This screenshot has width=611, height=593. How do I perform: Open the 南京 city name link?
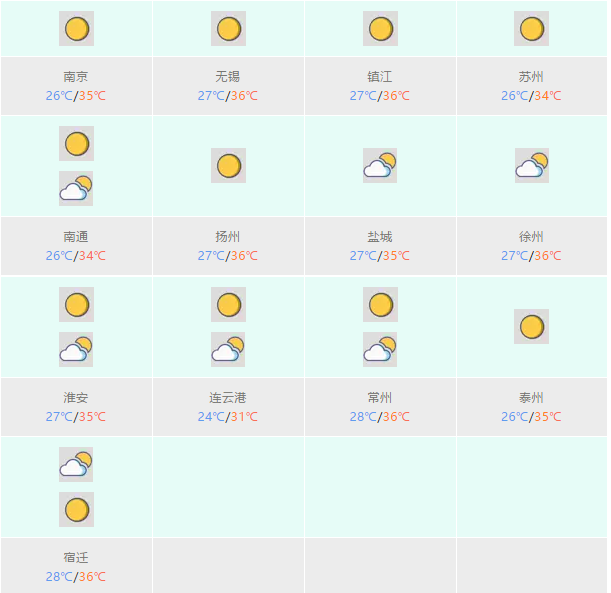[x=76, y=76]
